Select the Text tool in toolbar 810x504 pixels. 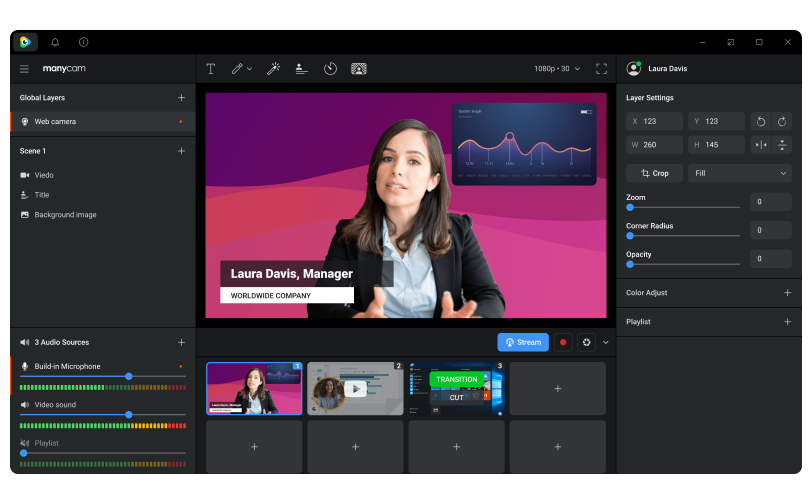(211, 69)
